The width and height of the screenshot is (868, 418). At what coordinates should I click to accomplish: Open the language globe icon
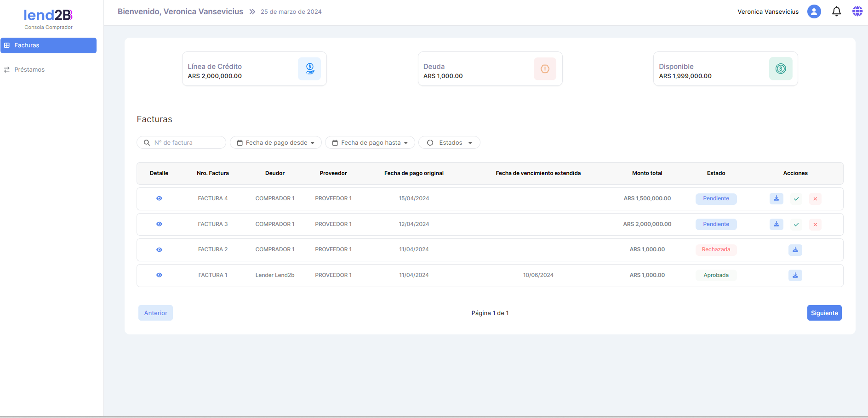(857, 11)
